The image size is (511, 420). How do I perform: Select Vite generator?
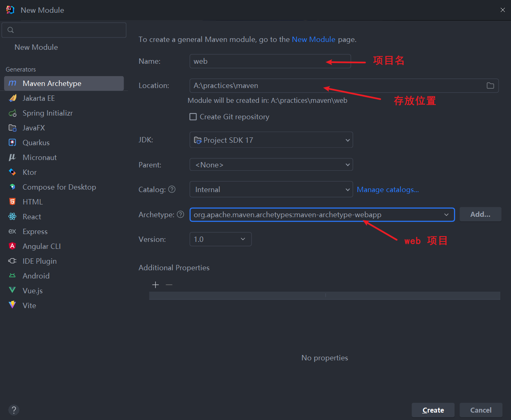click(64, 306)
